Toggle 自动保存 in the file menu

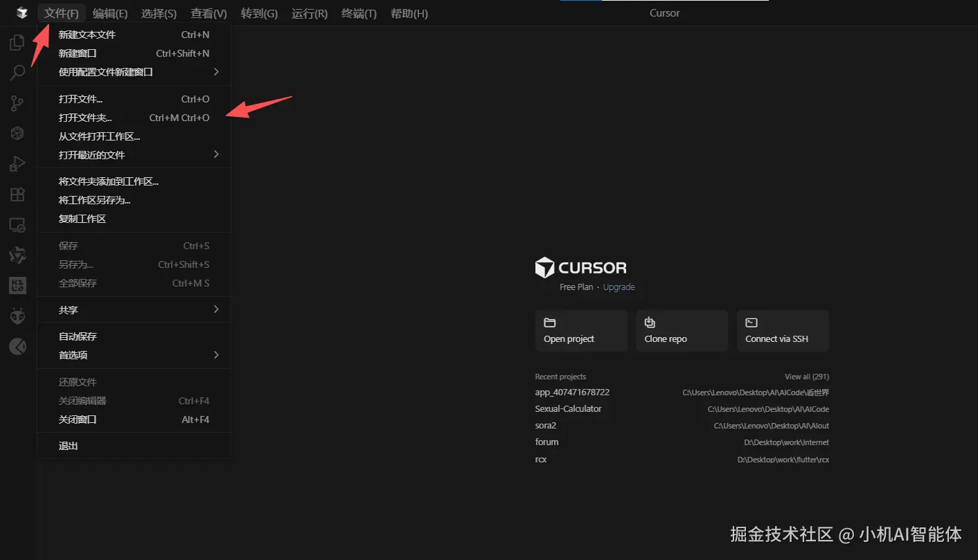click(x=134, y=336)
